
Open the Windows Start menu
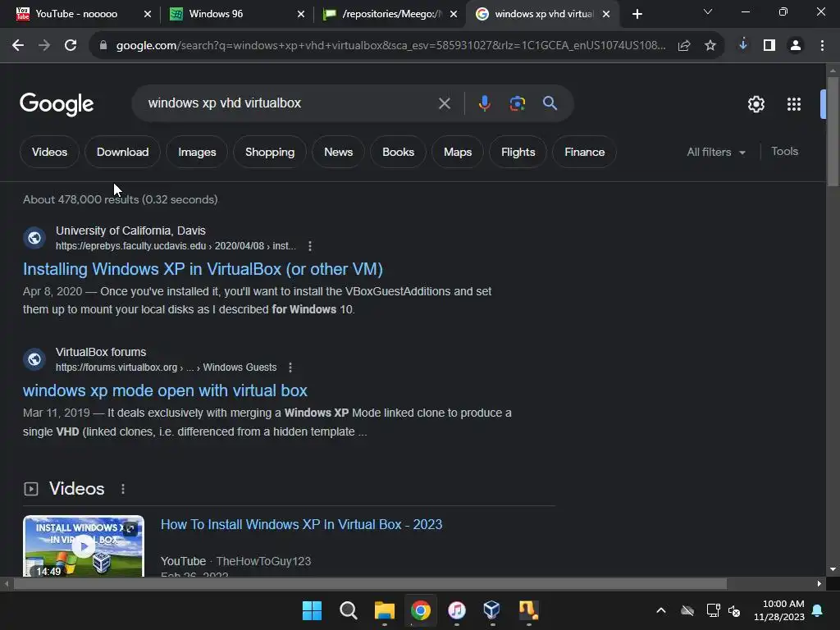point(312,610)
